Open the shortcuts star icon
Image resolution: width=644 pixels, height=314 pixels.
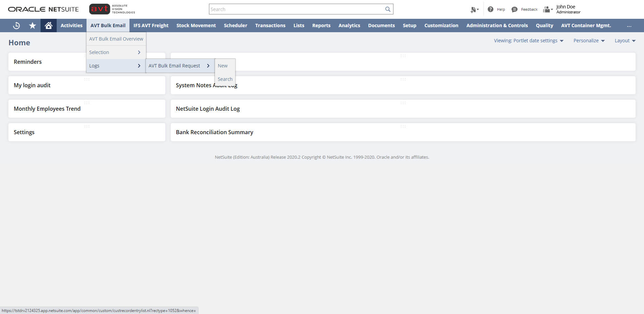(32, 25)
